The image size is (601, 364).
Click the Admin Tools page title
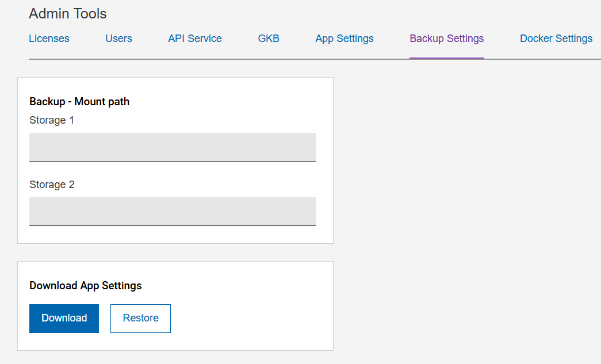68,13
